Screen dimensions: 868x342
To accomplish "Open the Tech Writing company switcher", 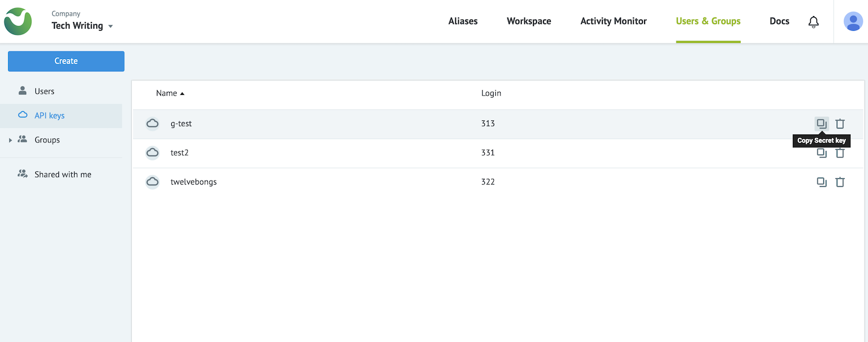I will tap(81, 25).
